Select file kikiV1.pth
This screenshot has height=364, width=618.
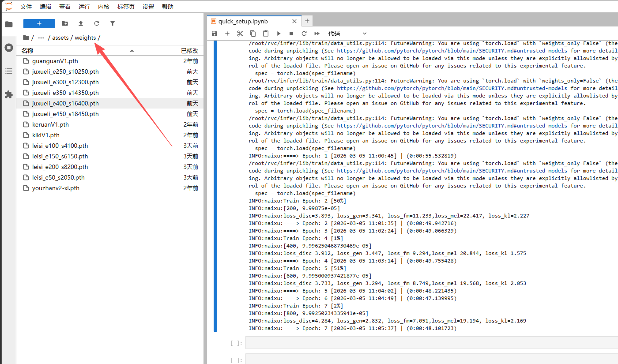[110, 135]
